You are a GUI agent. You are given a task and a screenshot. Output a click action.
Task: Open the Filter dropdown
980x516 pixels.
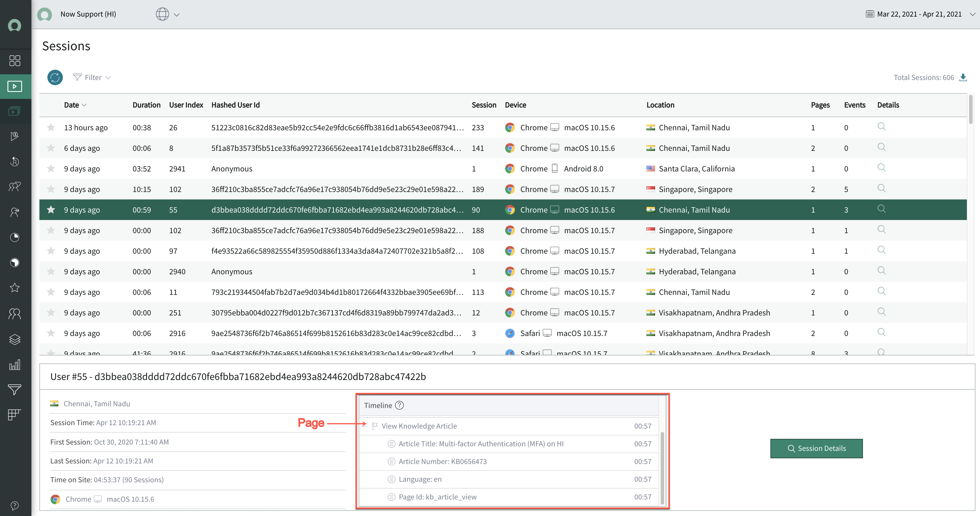click(x=92, y=78)
